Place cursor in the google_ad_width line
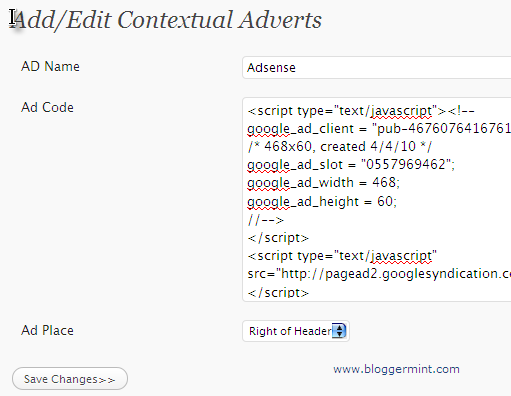Screen dimensions: 511x396 [x=323, y=183]
